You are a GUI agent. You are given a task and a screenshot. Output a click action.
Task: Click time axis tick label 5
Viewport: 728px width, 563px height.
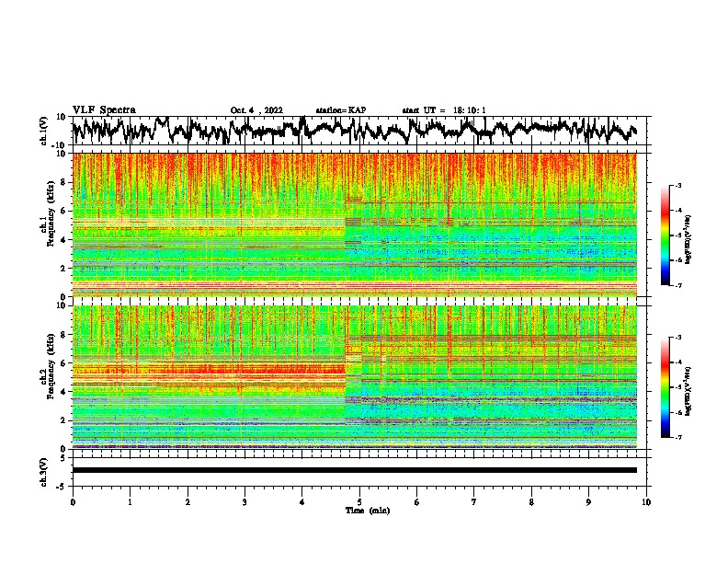(x=359, y=502)
